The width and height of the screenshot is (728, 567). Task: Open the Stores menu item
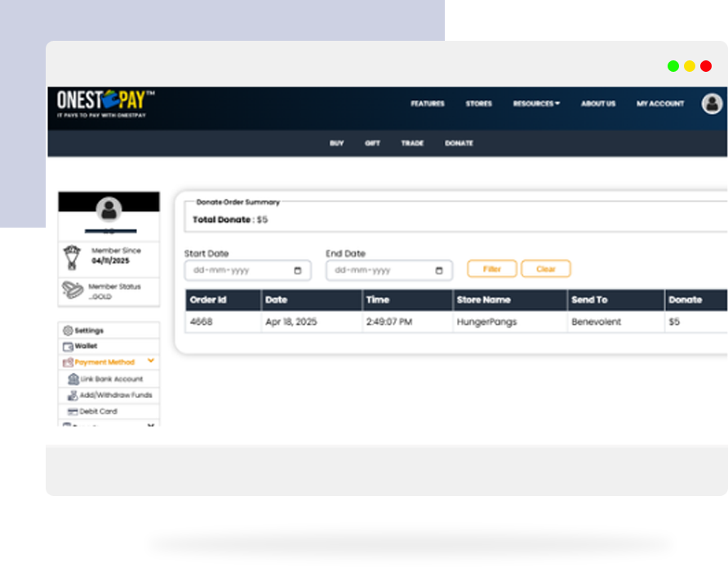pos(478,104)
